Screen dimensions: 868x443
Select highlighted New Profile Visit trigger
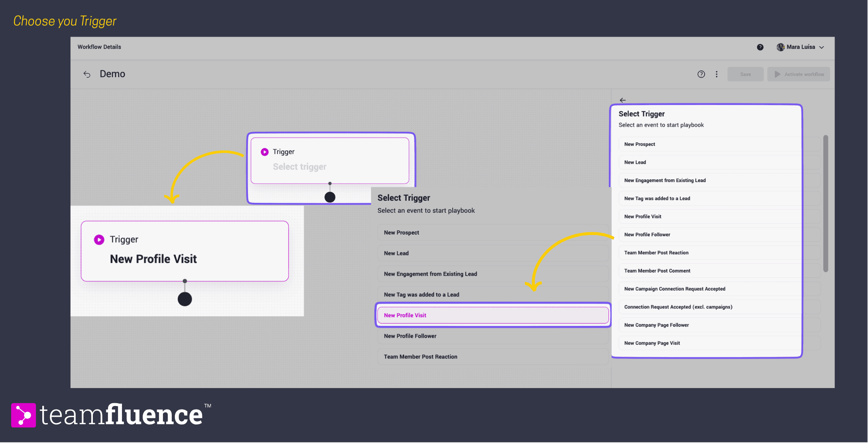point(493,315)
